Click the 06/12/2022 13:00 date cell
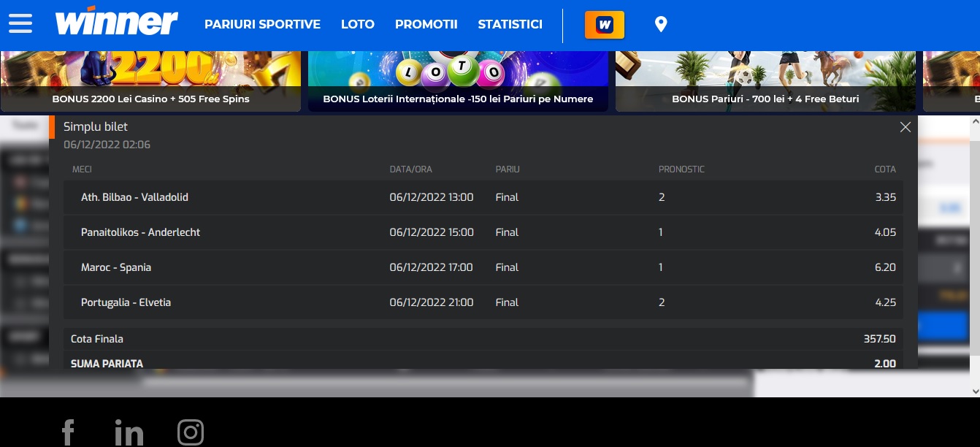This screenshot has width=980, height=447. click(432, 197)
